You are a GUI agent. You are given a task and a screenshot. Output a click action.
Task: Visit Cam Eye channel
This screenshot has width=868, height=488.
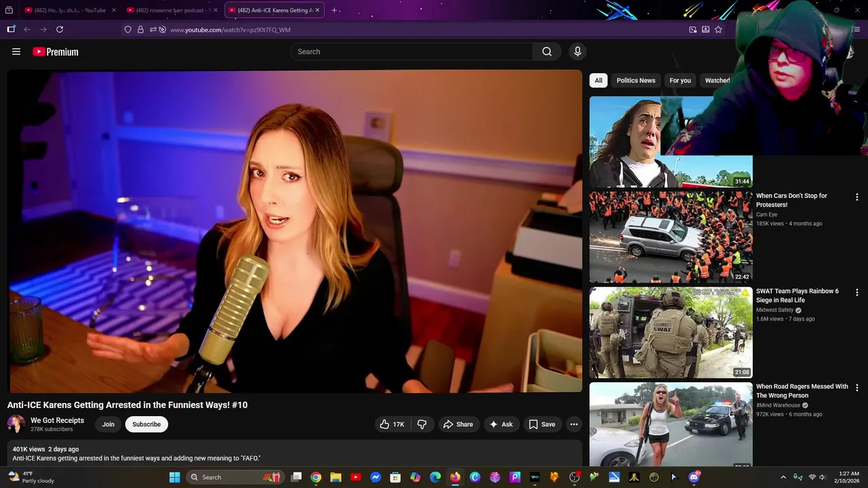click(x=767, y=215)
